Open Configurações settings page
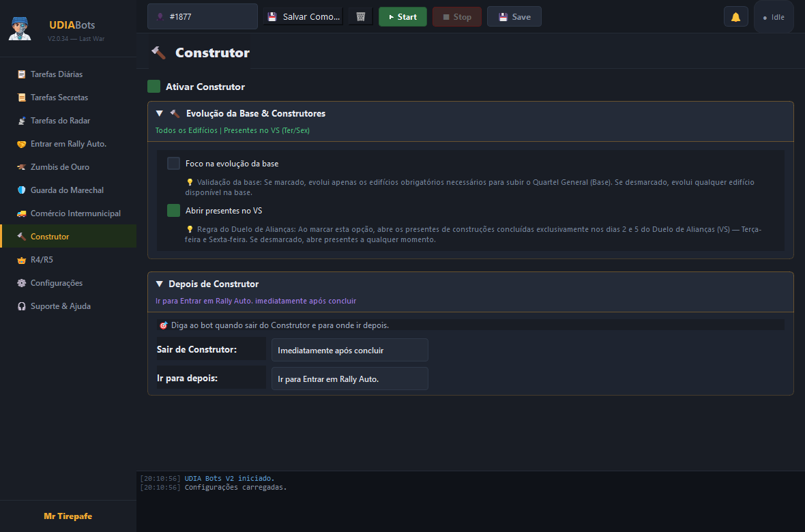This screenshot has height=532, width=805. click(68, 283)
